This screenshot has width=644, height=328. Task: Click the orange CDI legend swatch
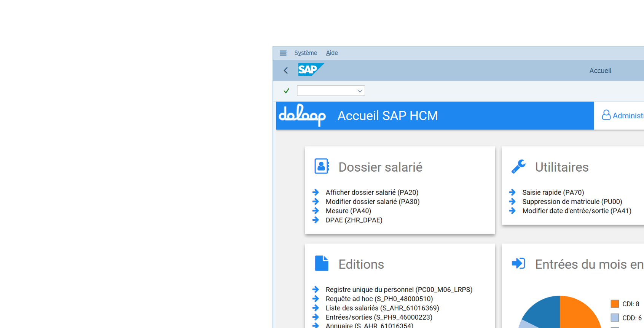pos(615,304)
